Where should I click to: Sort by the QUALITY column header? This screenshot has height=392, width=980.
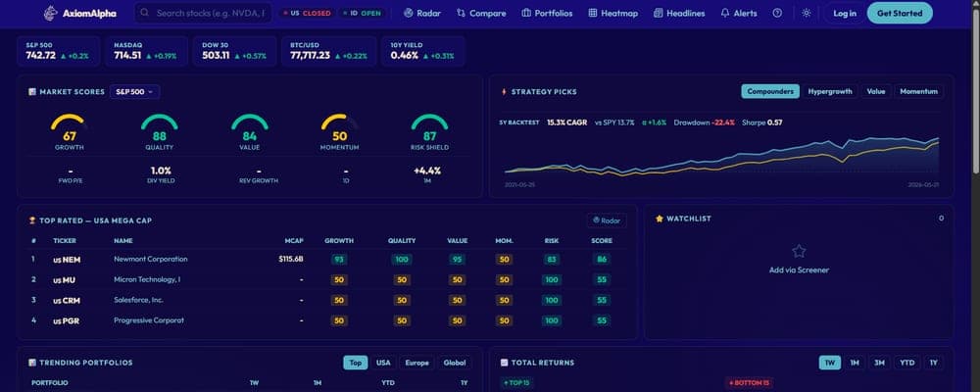(x=402, y=241)
